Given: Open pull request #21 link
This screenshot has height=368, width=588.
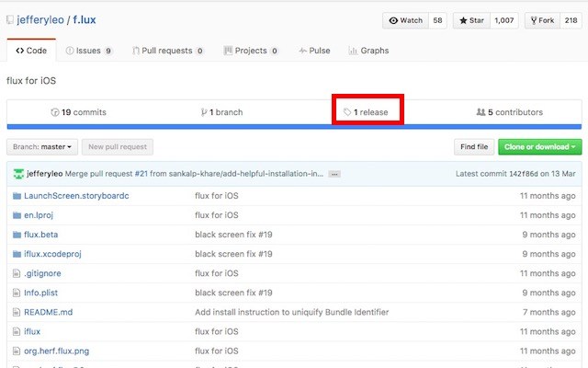Looking at the screenshot, I should [141, 174].
